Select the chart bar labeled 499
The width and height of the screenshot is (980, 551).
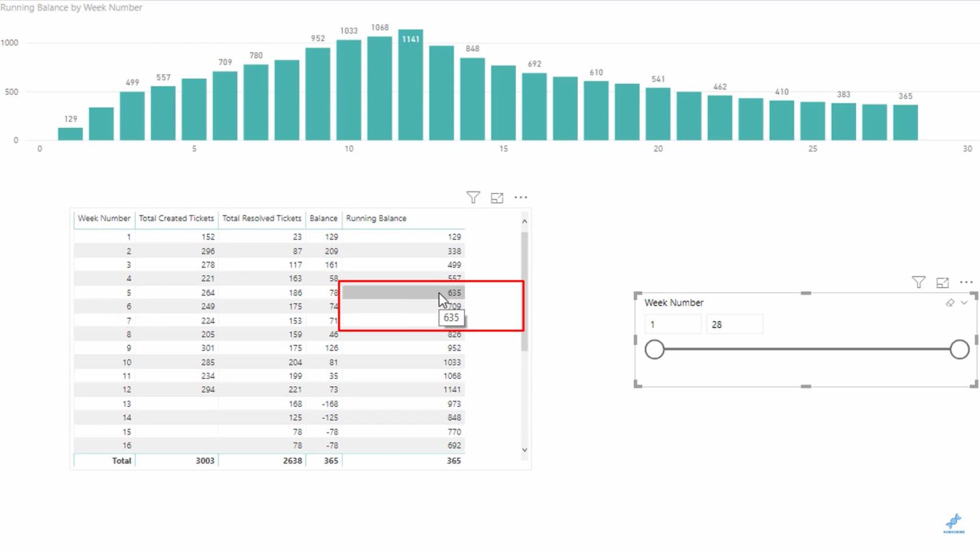132,116
